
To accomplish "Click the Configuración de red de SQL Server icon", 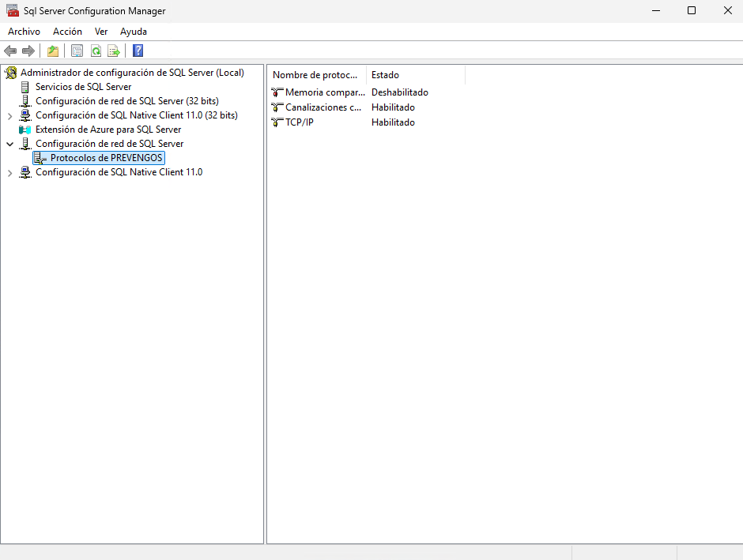I will click(x=25, y=144).
